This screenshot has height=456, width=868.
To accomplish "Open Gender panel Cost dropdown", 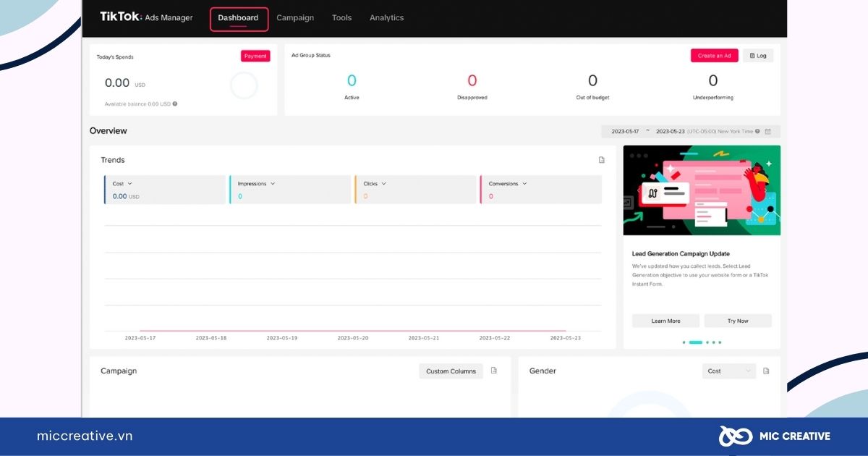I will pyautogui.click(x=729, y=371).
